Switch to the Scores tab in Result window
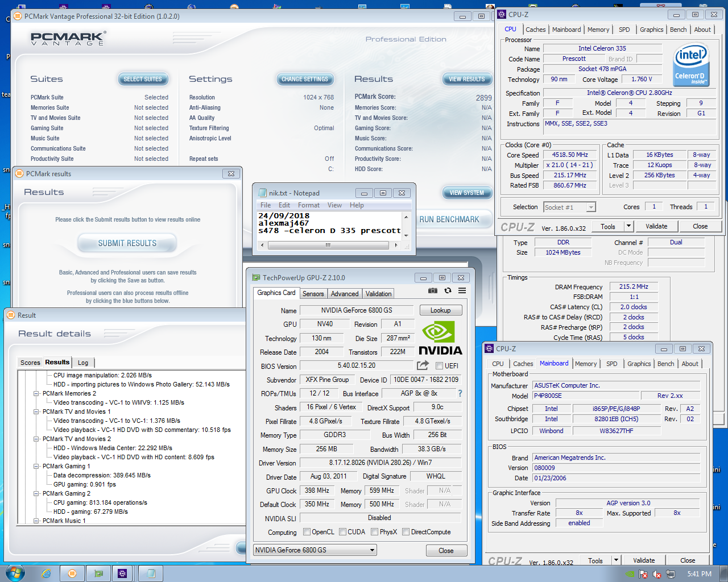Image resolution: width=728 pixels, height=582 pixels. pos(30,363)
